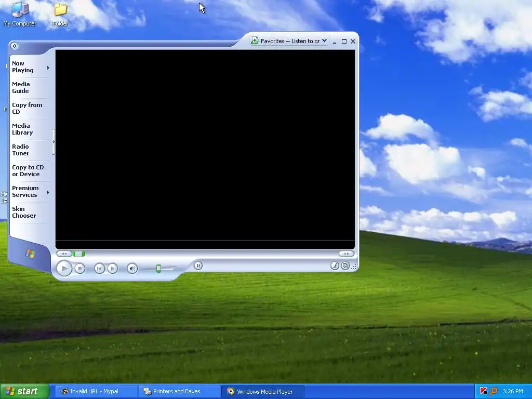Open the Media Library tab
The width and height of the screenshot is (532, 399).
22,129
